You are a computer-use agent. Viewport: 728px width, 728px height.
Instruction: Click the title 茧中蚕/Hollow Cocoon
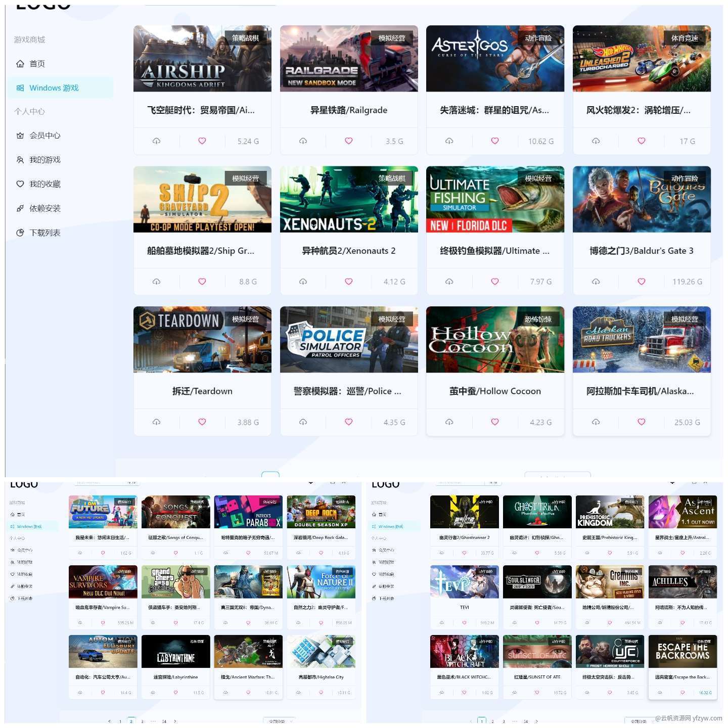pos(495,391)
